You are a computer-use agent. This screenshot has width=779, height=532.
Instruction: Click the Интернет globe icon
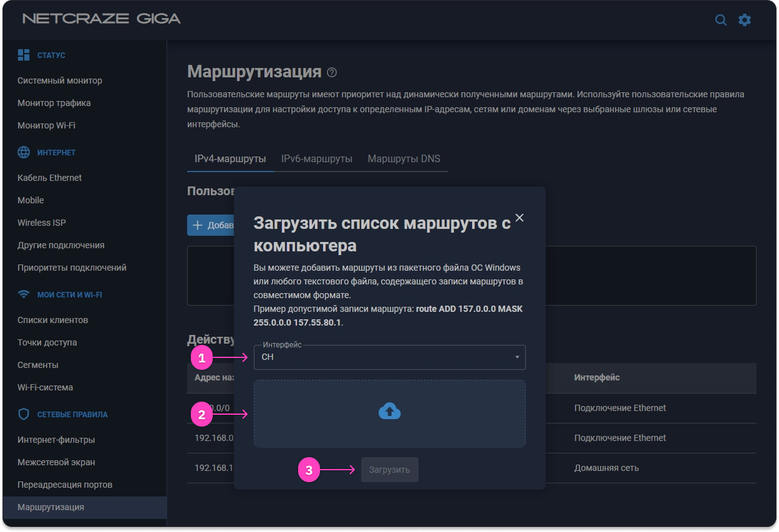click(24, 152)
